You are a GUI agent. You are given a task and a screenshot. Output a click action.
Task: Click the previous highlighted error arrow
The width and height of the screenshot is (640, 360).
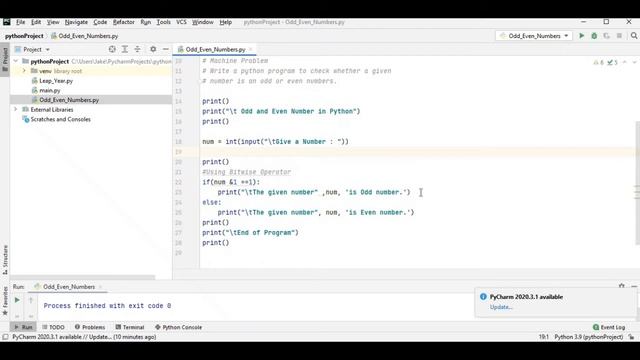coord(625,62)
